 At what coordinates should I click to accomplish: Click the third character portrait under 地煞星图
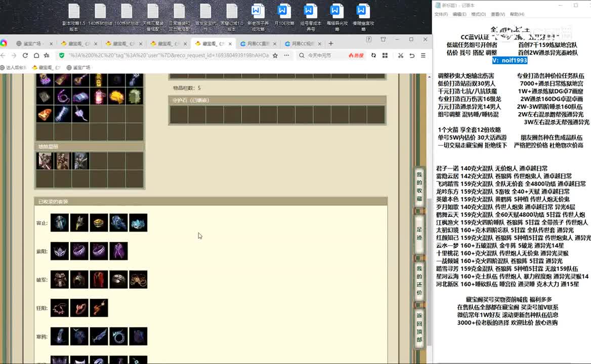tap(80, 161)
